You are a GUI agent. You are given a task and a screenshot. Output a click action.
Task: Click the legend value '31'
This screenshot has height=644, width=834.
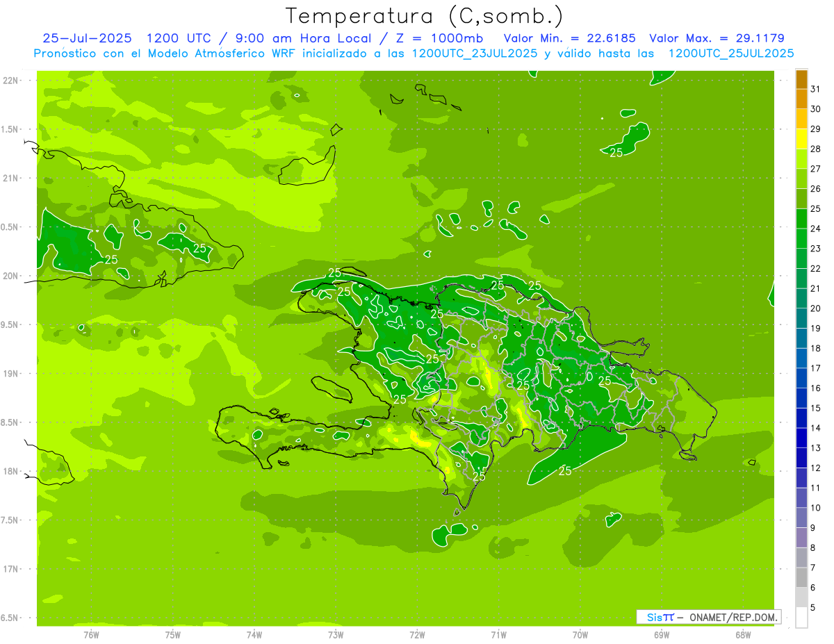tap(816, 89)
